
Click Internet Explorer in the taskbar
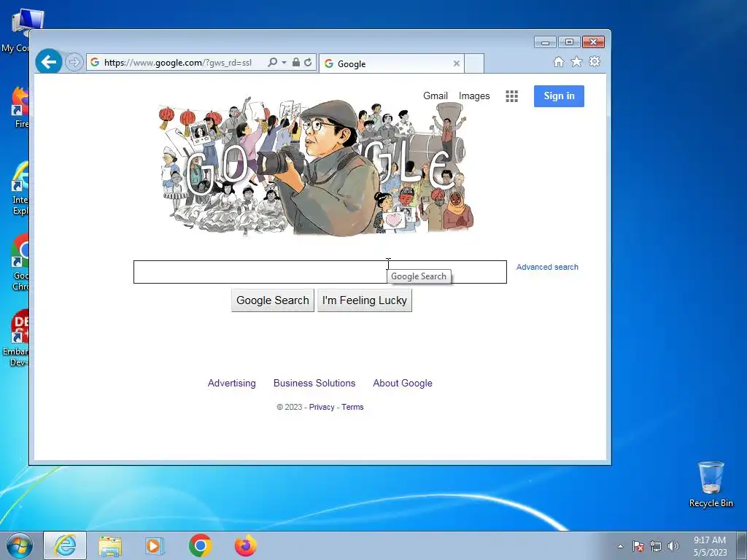point(65,545)
